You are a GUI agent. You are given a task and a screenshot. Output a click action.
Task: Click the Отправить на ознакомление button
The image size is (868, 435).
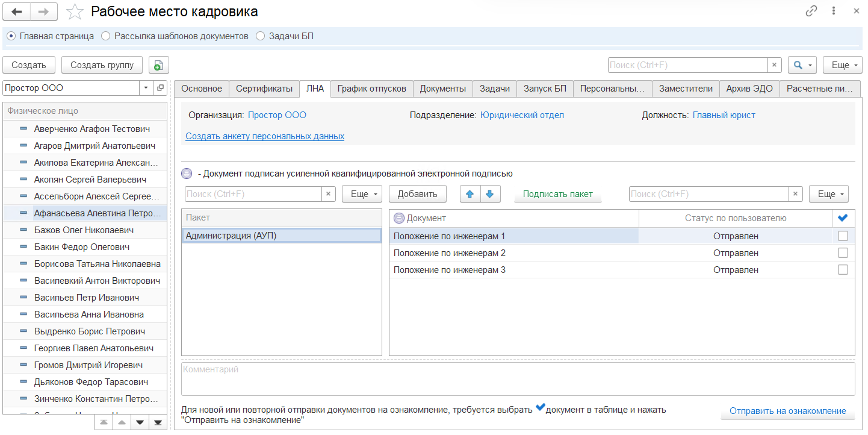coord(788,411)
